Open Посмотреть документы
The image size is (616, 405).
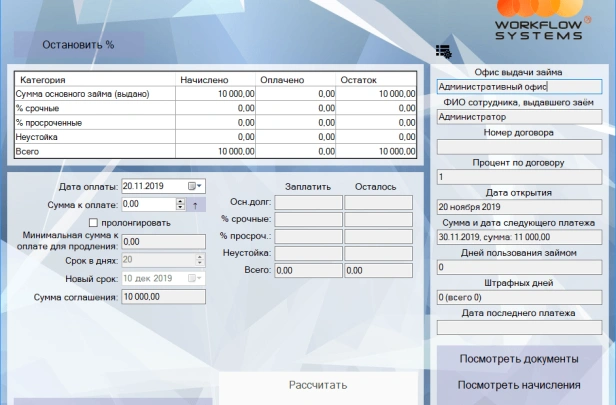pos(519,359)
